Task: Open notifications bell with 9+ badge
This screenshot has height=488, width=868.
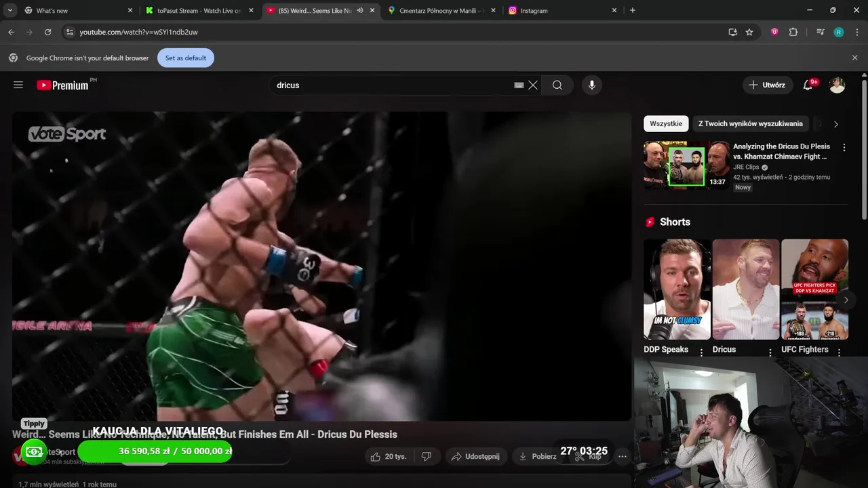Action: (808, 85)
